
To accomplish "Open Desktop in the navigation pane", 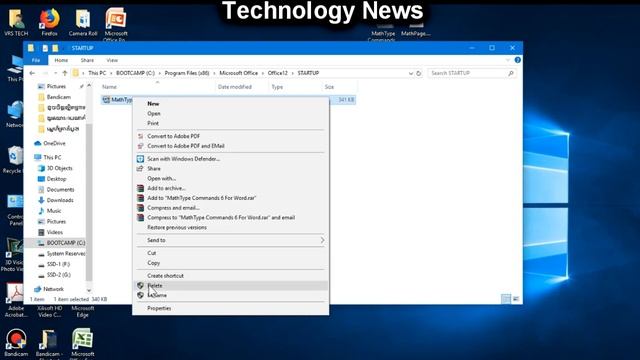I will (56, 179).
